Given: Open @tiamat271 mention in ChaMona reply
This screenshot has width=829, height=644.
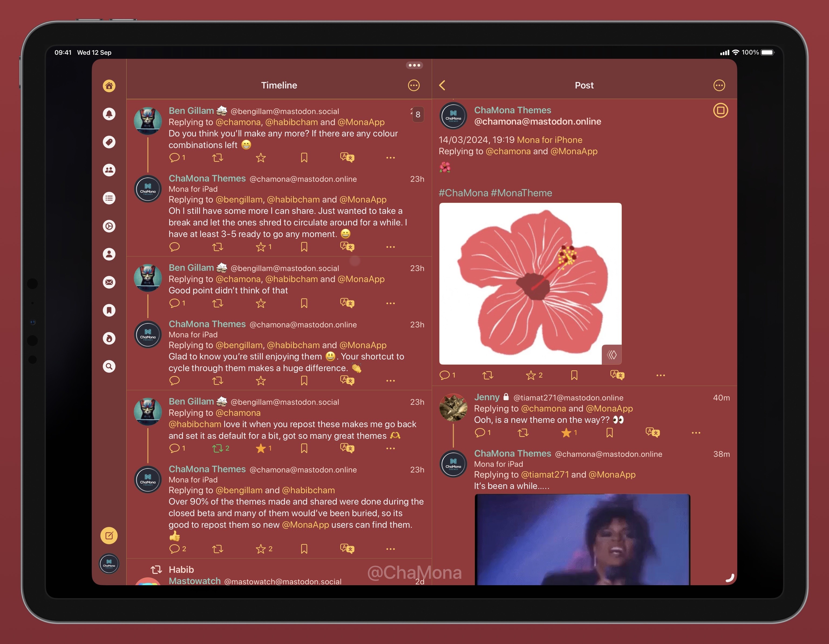Looking at the screenshot, I should (x=545, y=474).
